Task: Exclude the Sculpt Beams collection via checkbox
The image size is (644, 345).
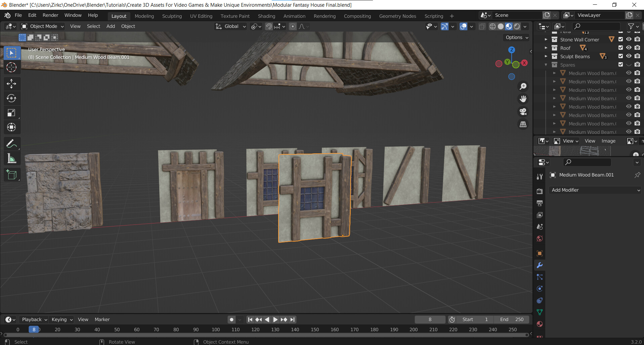Action: tap(620, 56)
